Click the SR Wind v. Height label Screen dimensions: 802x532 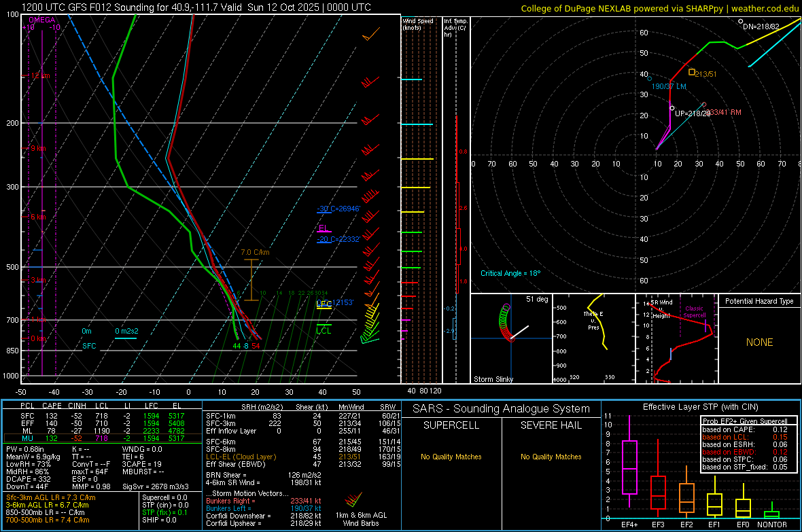[x=661, y=309]
